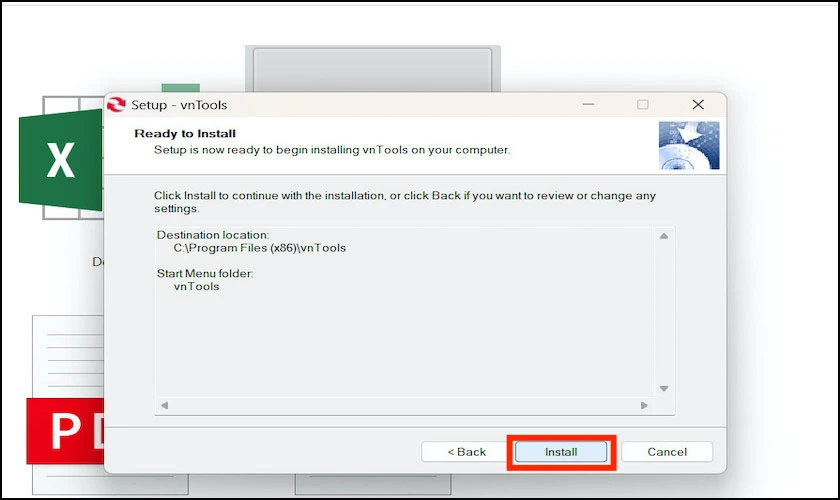Click the destination path C:\Program Files (x86)\vnTools
This screenshot has height=500, width=840.
click(260, 248)
